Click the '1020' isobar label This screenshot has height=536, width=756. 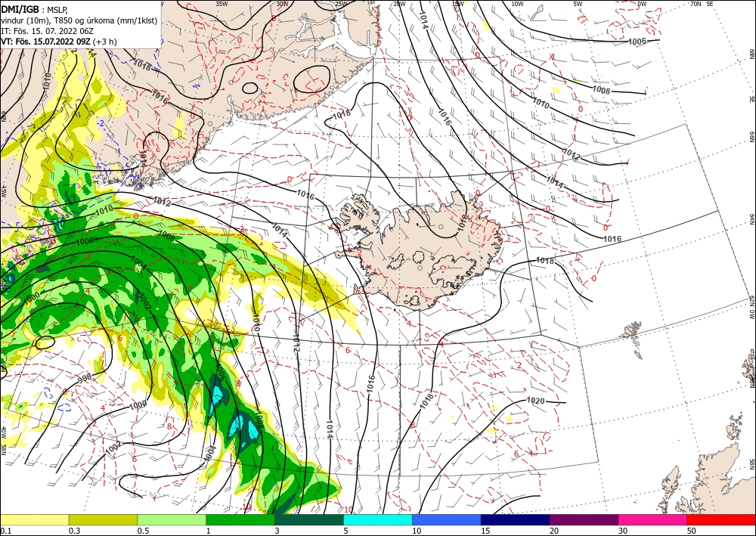tap(535, 401)
